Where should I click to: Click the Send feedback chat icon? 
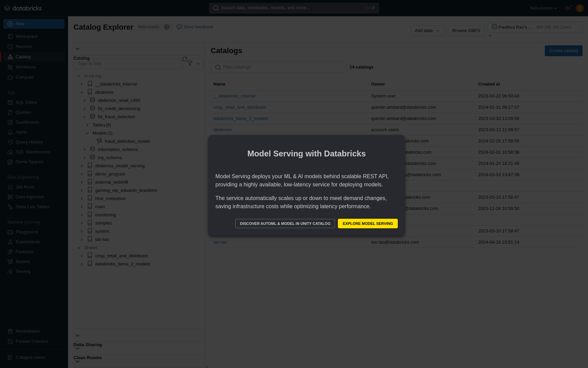[179, 27]
